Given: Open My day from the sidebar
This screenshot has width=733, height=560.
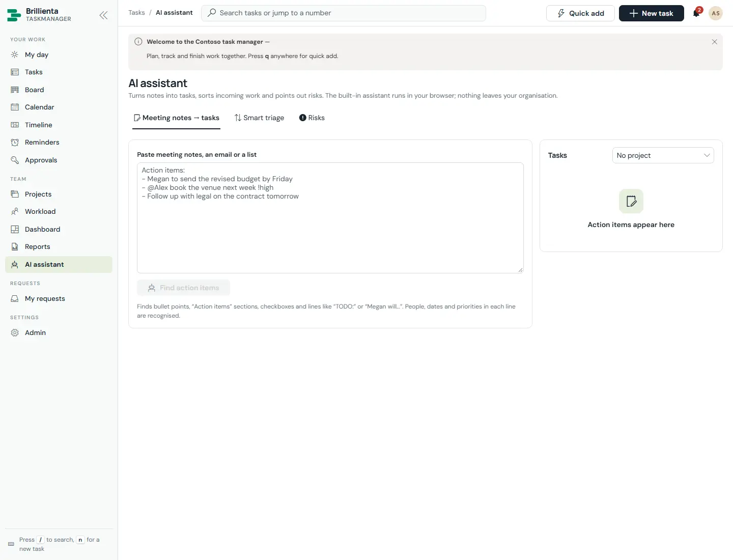Looking at the screenshot, I should (59, 54).
